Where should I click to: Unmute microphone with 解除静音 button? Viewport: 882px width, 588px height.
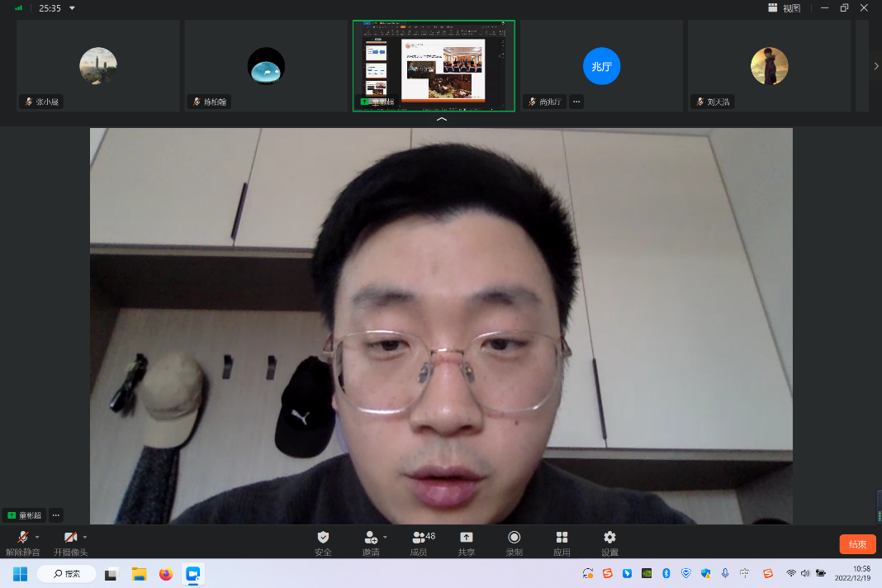(x=23, y=538)
